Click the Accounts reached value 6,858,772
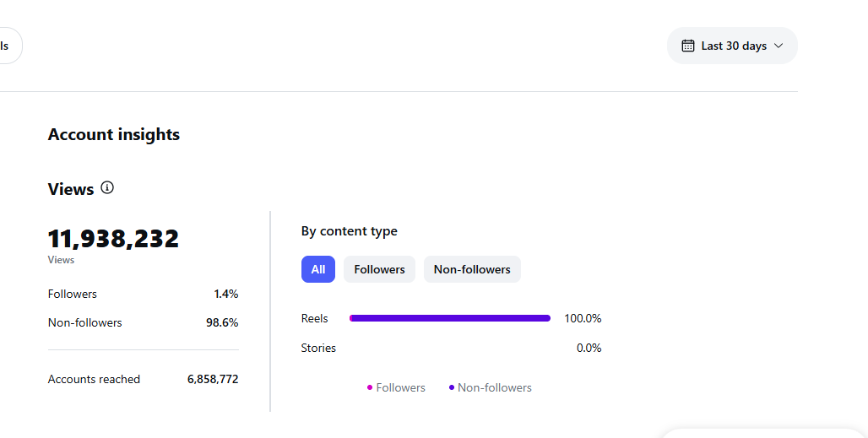Screen dimensions: 868x438 coord(213,380)
